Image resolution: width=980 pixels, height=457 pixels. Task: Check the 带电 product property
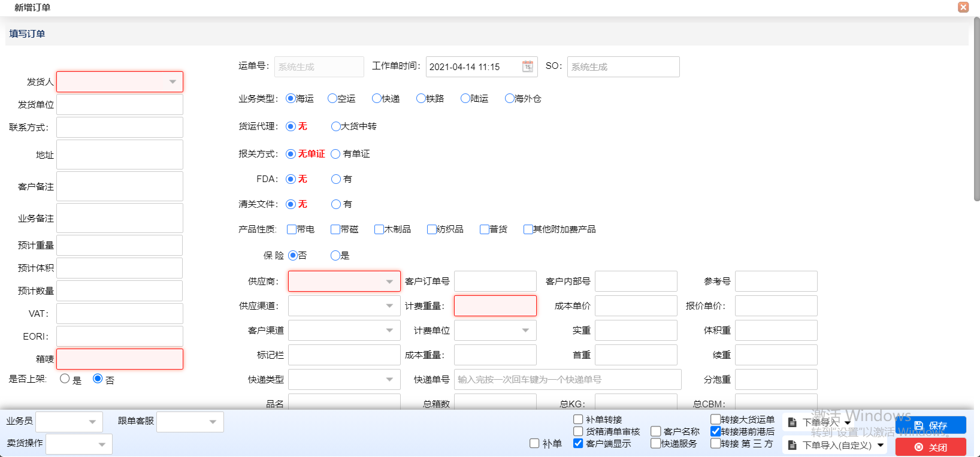pyautogui.click(x=292, y=229)
